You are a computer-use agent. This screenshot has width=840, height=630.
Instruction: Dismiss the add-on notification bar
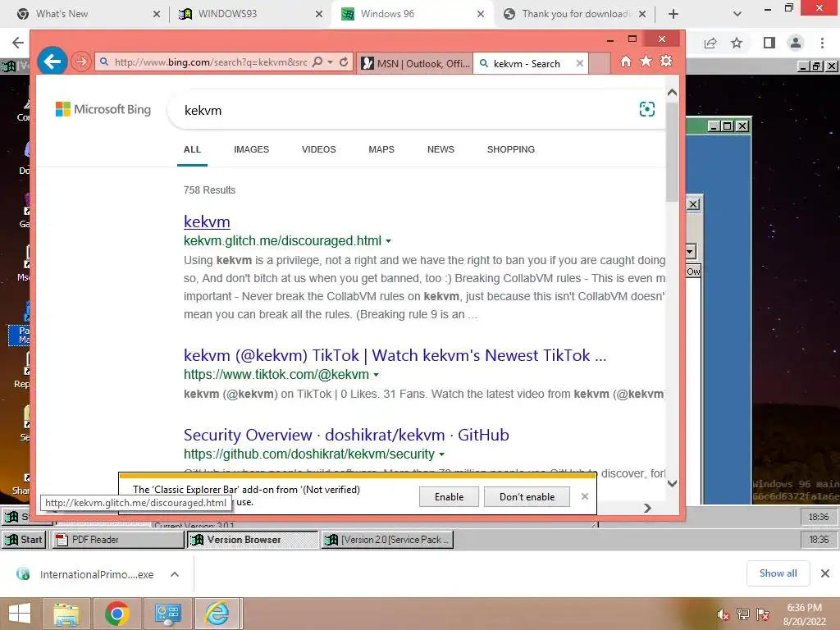coord(584,496)
